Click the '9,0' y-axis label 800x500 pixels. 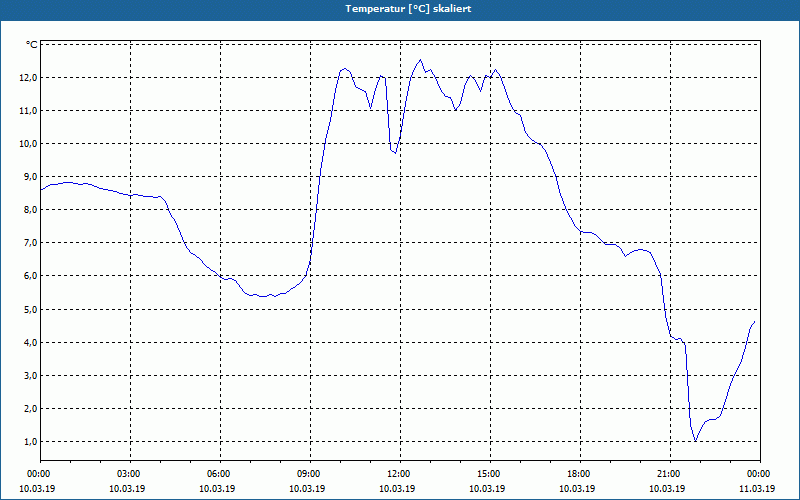31,177
